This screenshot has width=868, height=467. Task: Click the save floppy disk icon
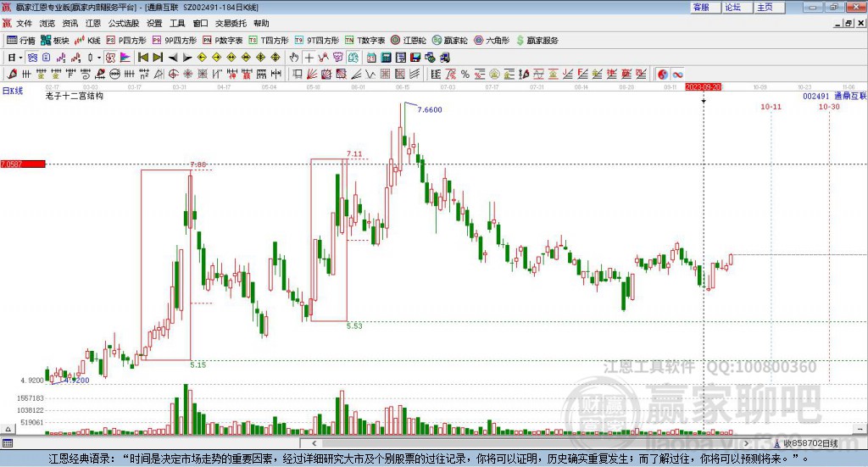tap(415, 58)
